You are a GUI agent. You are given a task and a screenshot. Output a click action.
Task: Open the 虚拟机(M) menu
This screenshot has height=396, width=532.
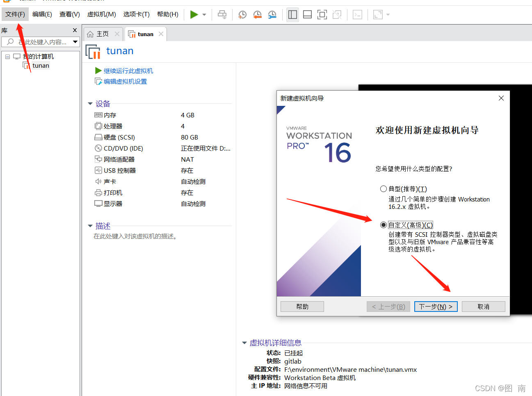pos(102,14)
